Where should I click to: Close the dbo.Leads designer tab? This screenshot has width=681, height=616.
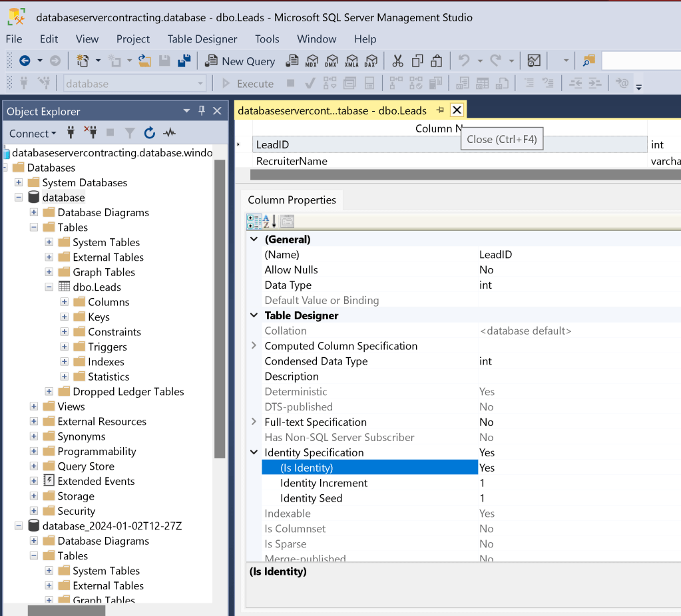point(457,110)
